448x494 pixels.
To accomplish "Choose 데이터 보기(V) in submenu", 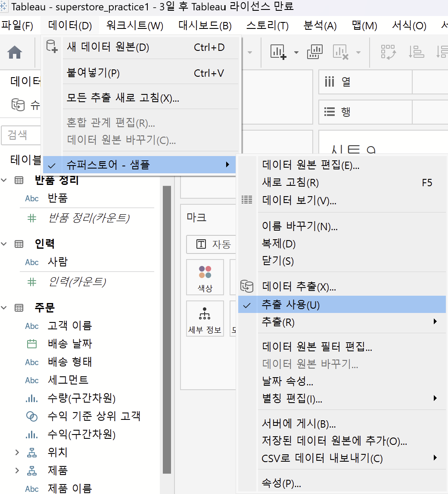I will (x=342, y=200).
